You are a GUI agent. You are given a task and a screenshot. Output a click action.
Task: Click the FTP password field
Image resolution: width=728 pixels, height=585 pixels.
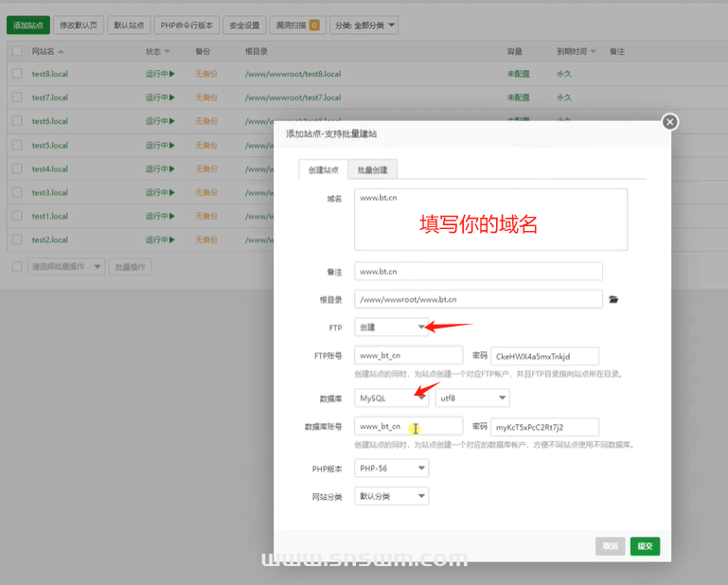pyautogui.click(x=544, y=356)
